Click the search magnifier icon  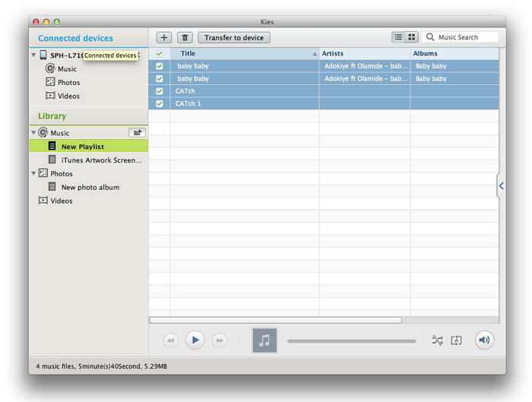pyautogui.click(x=430, y=37)
